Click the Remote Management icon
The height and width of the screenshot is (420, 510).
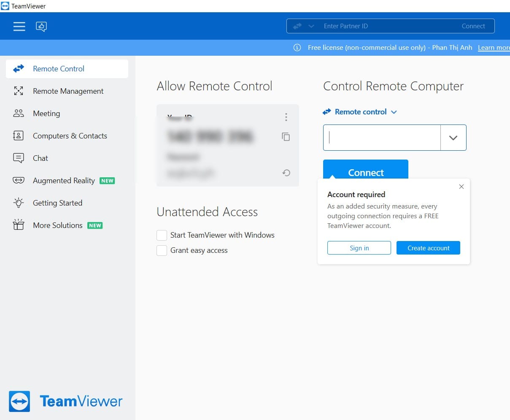(x=19, y=91)
